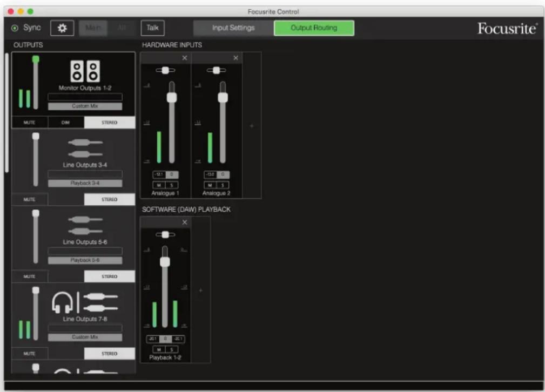Open Custom Mix dropdown for Line Outputs 7-8

pos(85,337)
